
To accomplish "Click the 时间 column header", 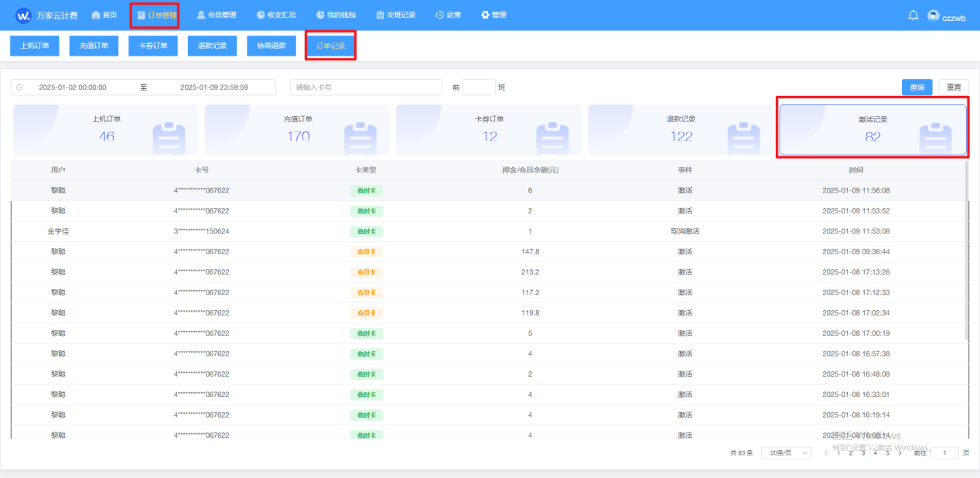I will (855, 169).
